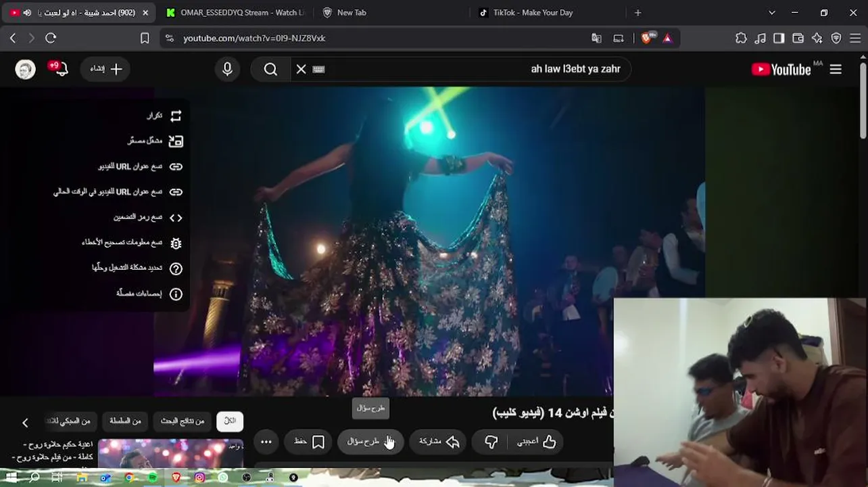
Task: Choose Miniplayer (مشغّل مصغّر) from the menu
Action: (x=156, y=141)
